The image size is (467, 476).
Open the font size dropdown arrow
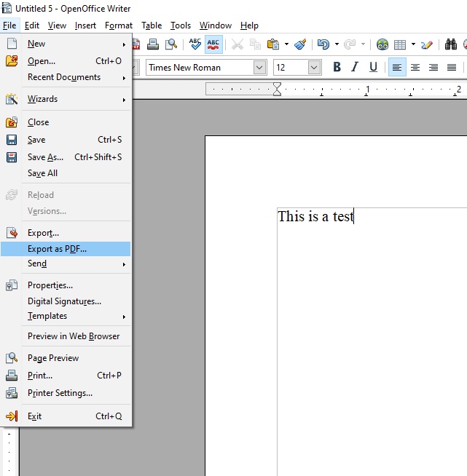click(x=314, y=68)
